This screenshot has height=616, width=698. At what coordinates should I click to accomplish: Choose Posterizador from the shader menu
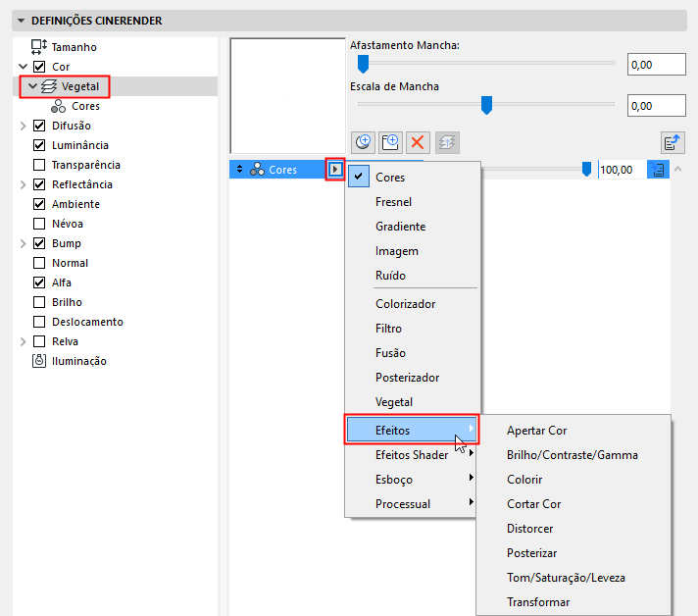pos(413,378)
